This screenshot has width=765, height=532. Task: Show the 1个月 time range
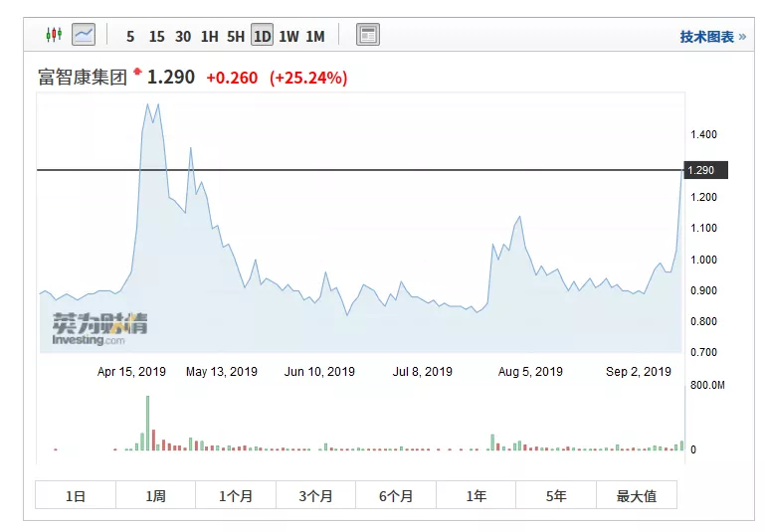click(x=236, y=495)
